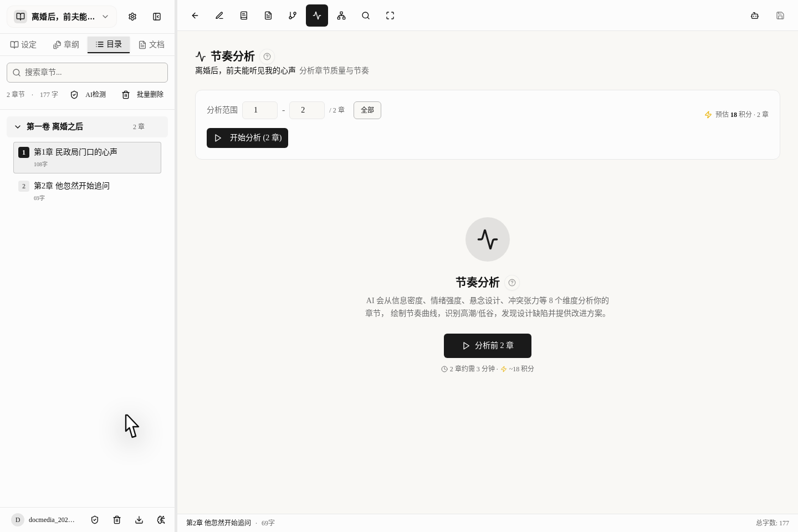Toggle fullscreen mode icon
The image size is (798, 532).
click(x=390, y=16)
